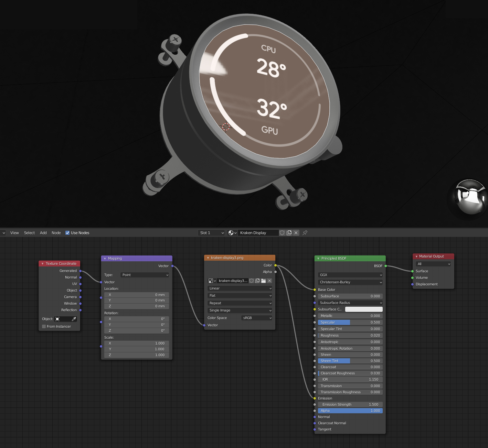Toggle the node tree pin icon

305,233
